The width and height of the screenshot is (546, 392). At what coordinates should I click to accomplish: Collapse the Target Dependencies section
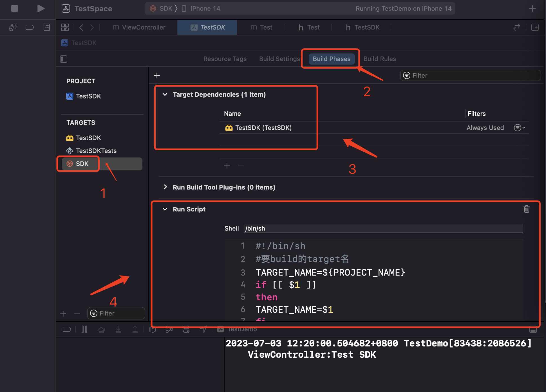165,94
